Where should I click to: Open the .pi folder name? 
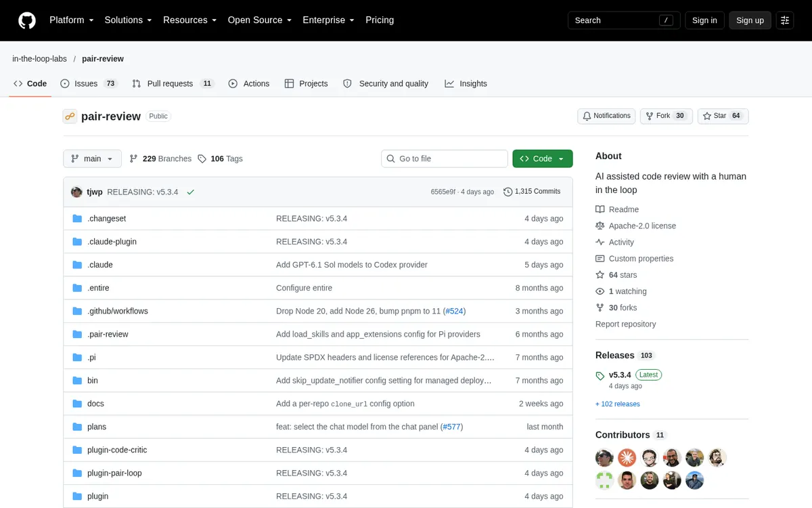click(x=91, y=358)
